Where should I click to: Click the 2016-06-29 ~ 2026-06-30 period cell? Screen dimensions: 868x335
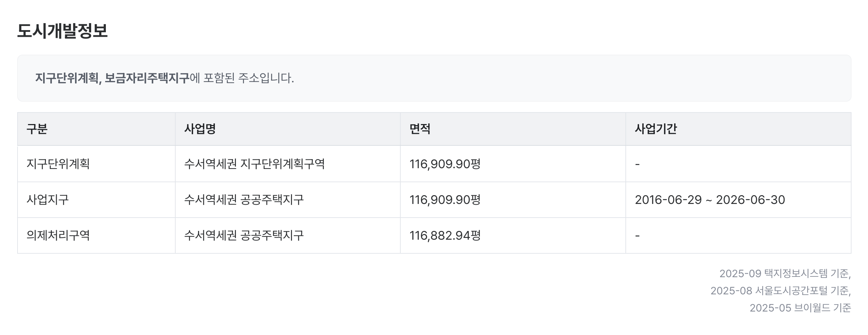(x=710, y=200)
